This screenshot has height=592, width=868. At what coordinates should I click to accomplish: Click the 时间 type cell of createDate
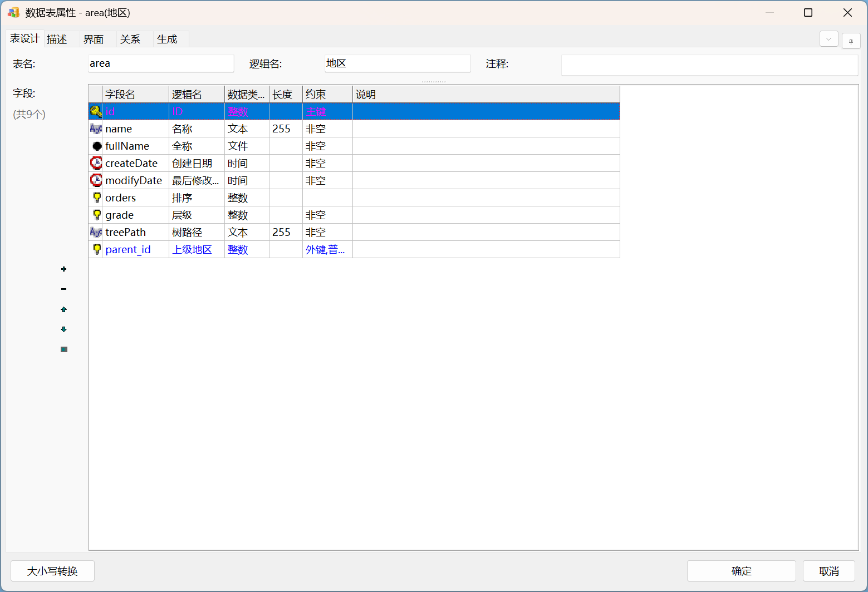tap(247, 163)
